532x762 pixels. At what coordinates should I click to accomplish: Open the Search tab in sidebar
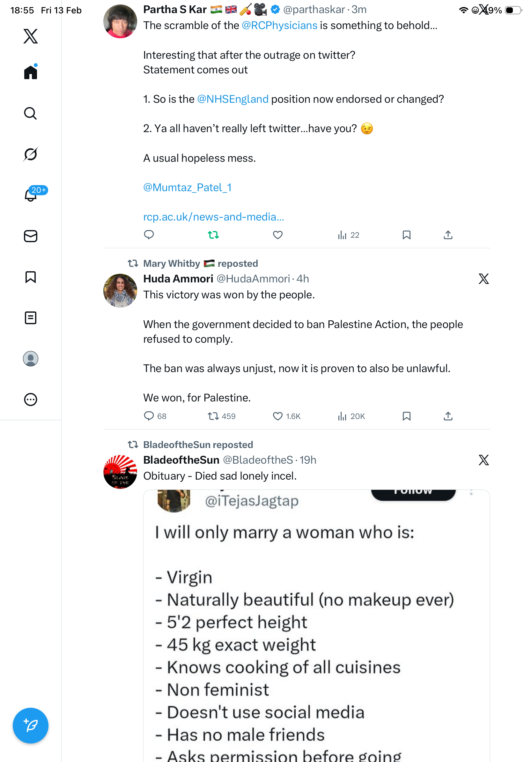pos(31,113)
